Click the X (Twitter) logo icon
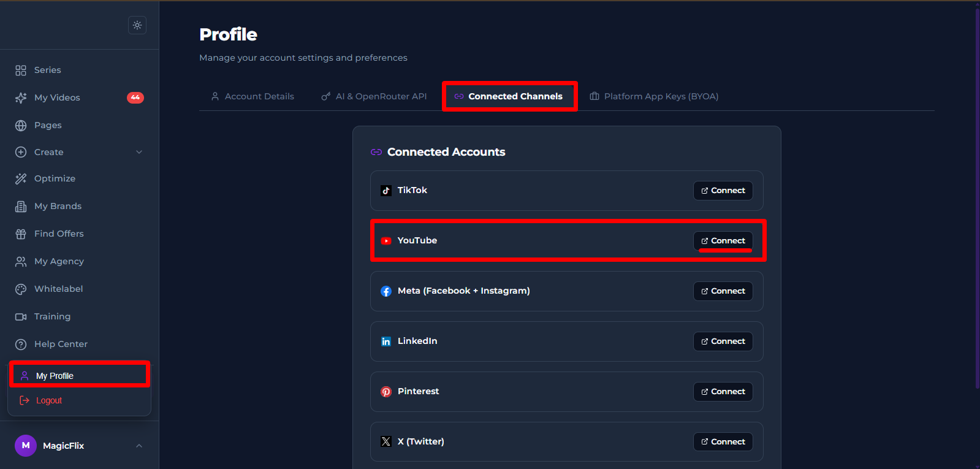Screen dimensions: 980x469 (x=386, y=441)
